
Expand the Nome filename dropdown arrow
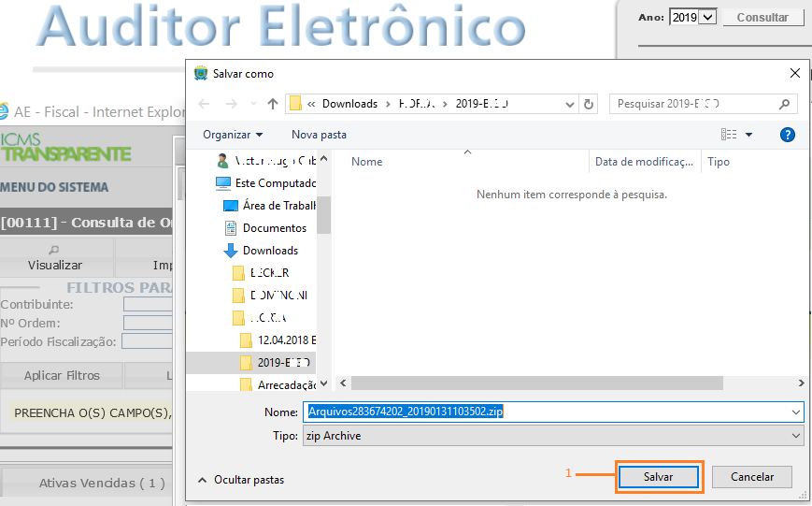795,412
